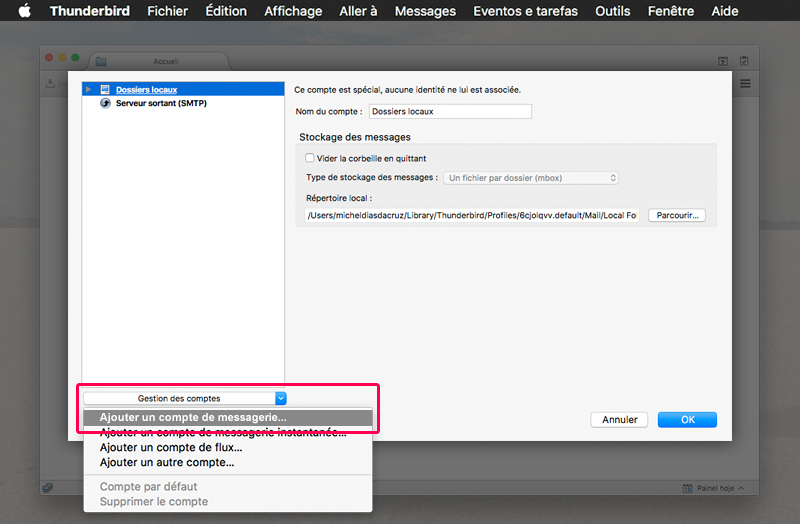Image resolution: width=800 pixels, height=524 pixels.
Task: Choose Ajouter un compte de flux...
Action: (228, 447)
